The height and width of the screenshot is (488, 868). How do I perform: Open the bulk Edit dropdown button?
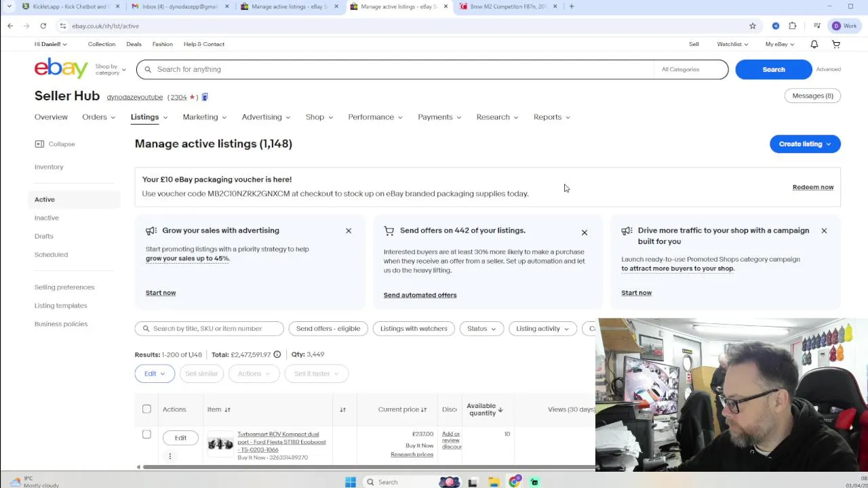(155, 373)
